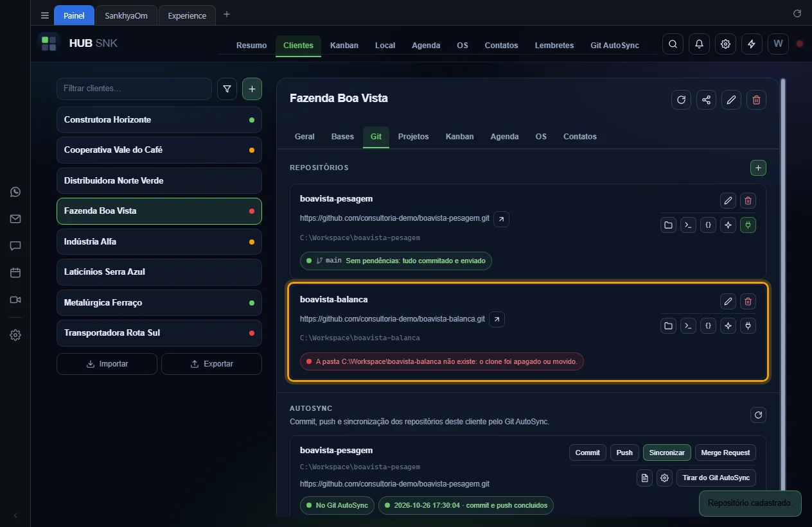Click Tirar do Git AutoSync

[x=716, y=478]
